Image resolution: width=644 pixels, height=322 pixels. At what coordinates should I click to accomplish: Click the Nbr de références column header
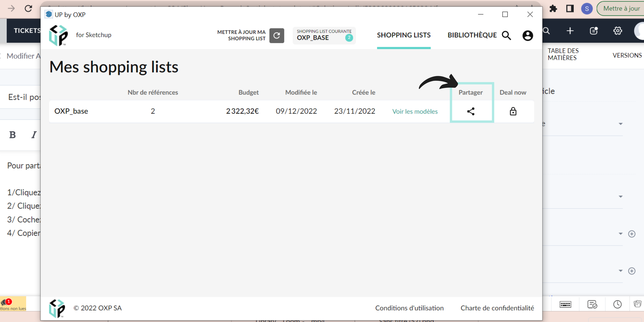coord(153,93)
